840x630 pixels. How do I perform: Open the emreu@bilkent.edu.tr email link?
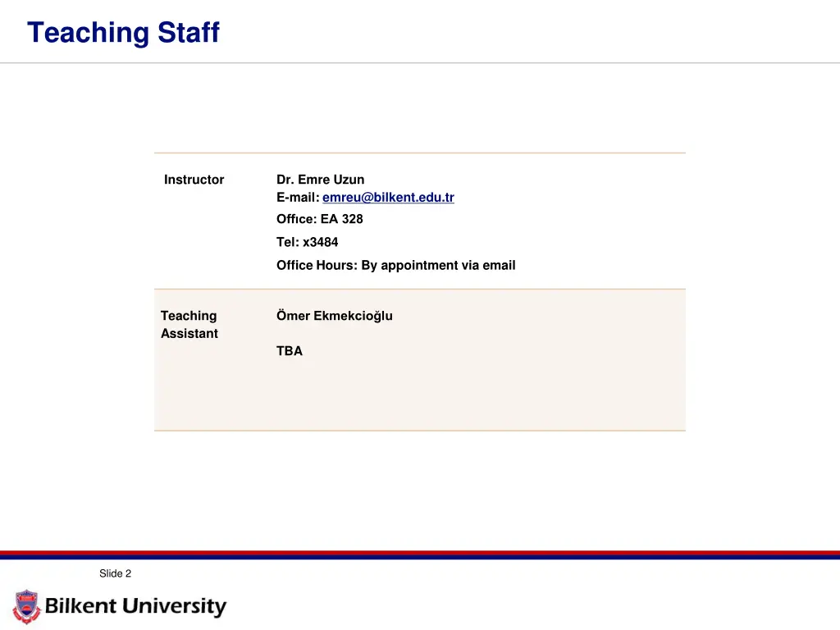pos(388,198)
